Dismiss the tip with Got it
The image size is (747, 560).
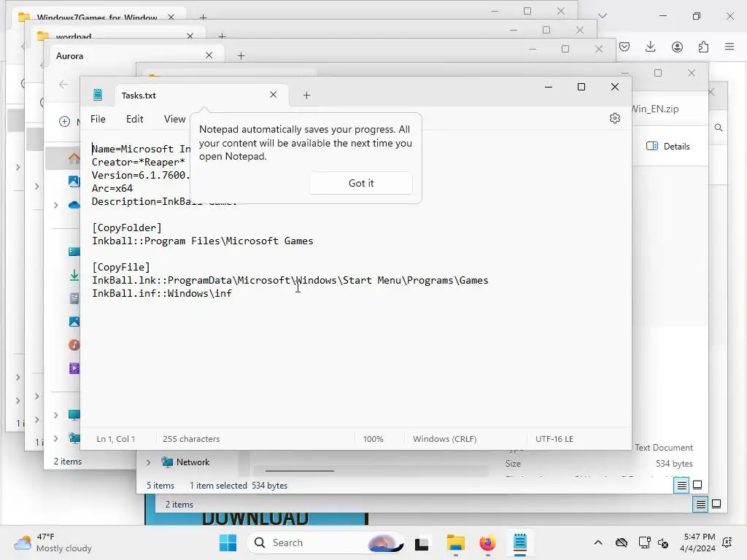[x=360, y=183]
